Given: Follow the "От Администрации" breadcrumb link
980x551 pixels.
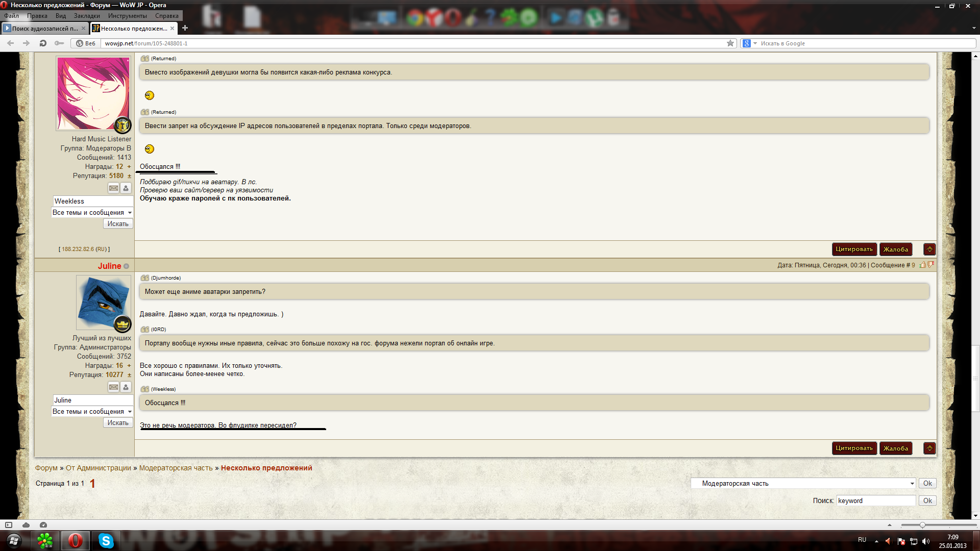Looking at the screenshot, I should click(x=99, y=468).
